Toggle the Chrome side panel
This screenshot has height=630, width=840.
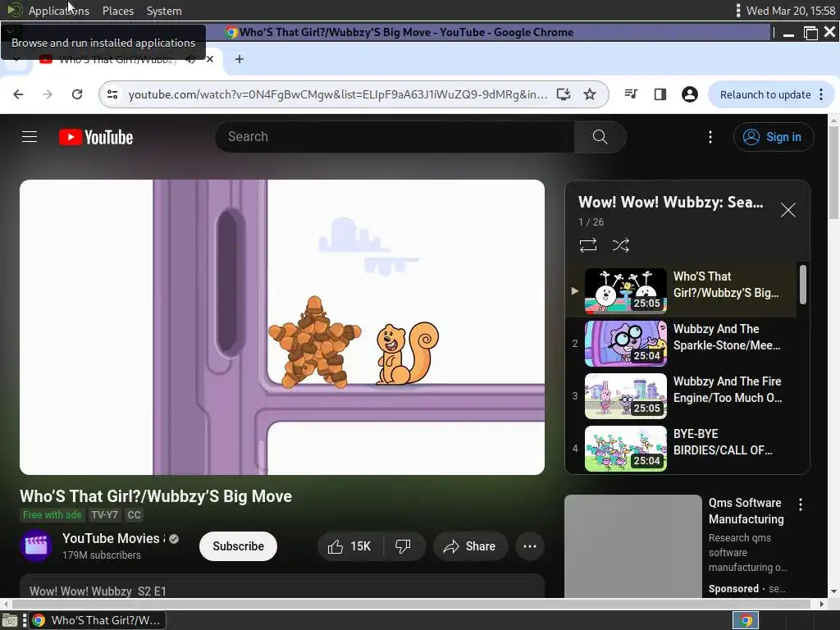point(660,94)
